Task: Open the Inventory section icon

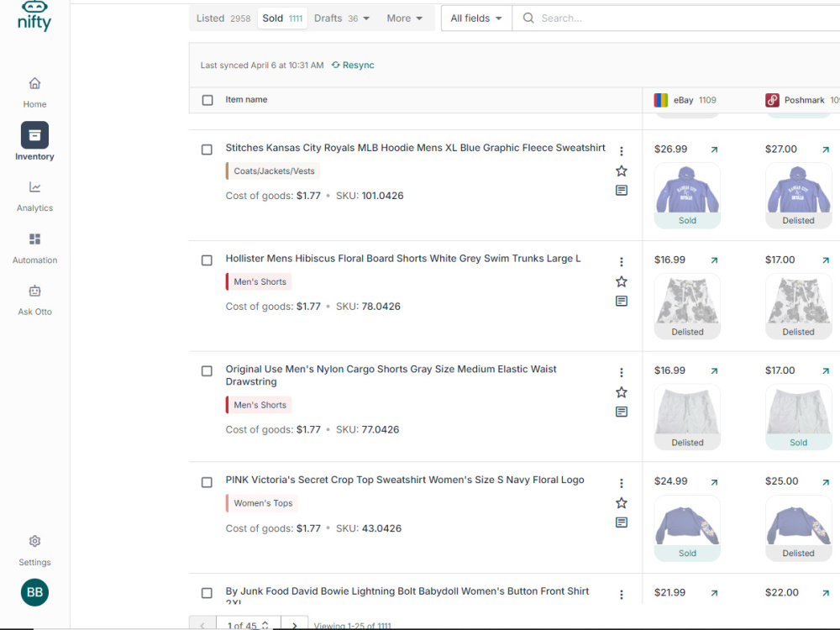Action: point(34,135)
